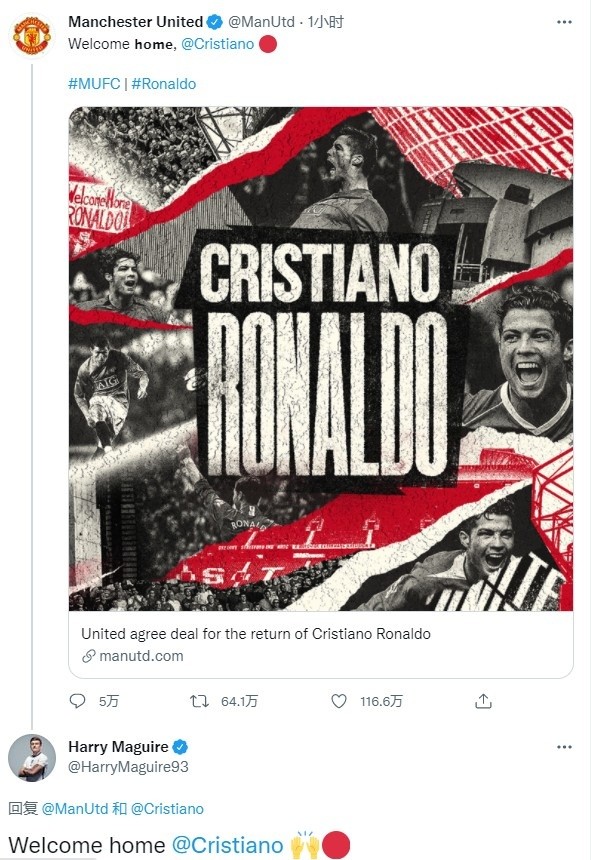Screen dimensions: 591x860
Task: Open the Manchester United crest avatar
Action: [32, 36]
